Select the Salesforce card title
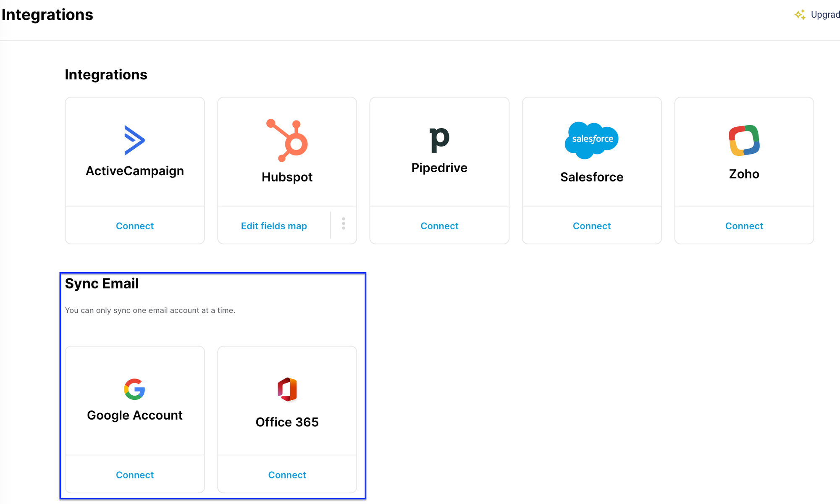 (592, 177)
